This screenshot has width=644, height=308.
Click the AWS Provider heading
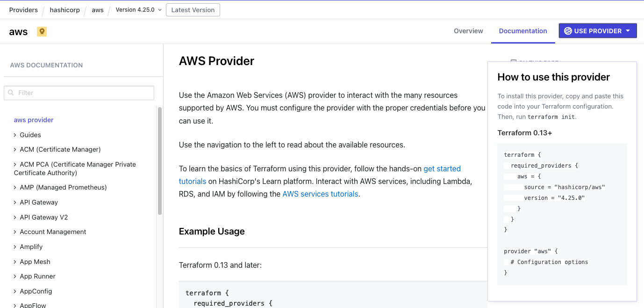216,61
